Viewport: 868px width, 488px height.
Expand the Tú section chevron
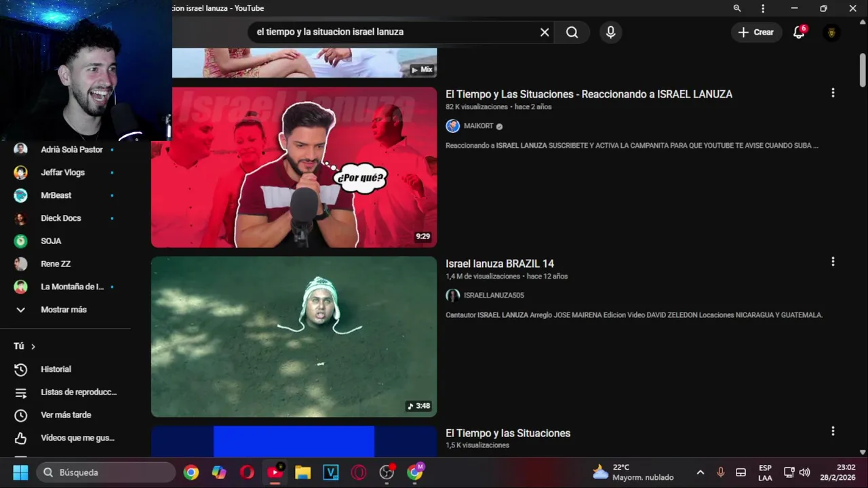(x=33, y=346)
